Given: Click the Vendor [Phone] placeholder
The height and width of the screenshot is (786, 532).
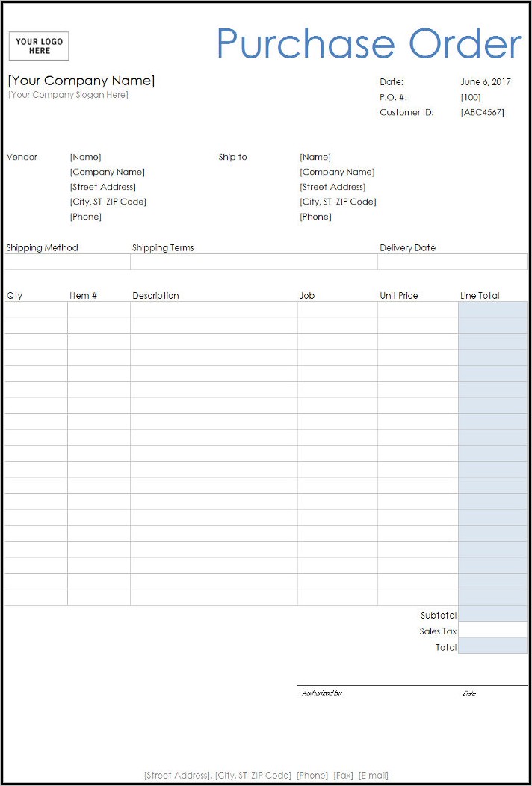Looking at the screenshot, I should coord(85,217).
